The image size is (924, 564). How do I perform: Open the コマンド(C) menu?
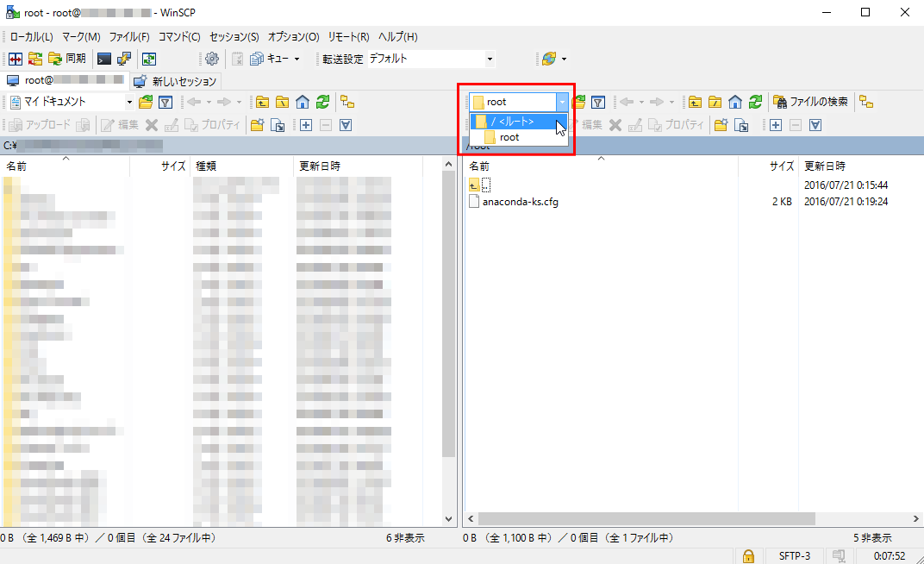tap(179, 36)
